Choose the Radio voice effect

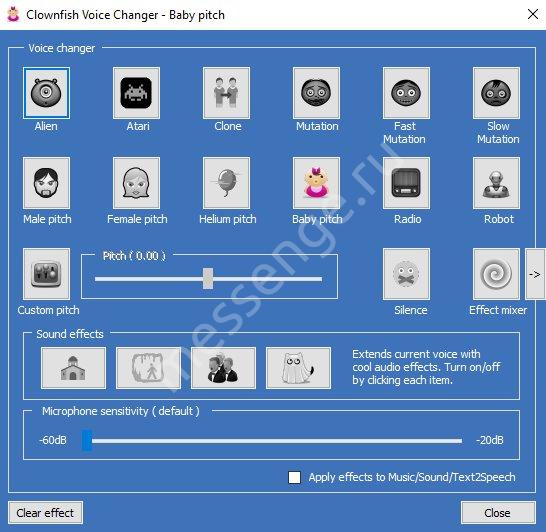(x=406, y=183)
